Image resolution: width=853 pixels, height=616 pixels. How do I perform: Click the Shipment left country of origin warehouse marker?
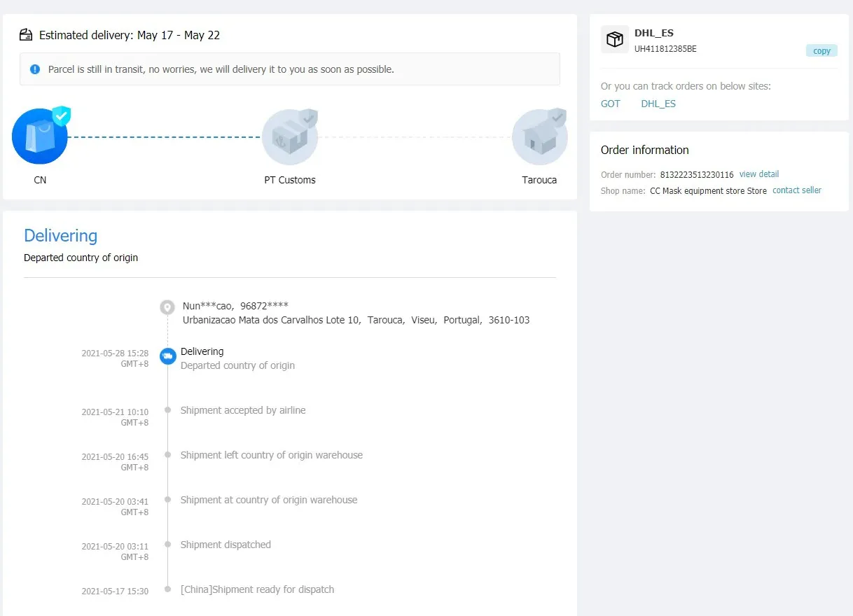click(167, 455)
